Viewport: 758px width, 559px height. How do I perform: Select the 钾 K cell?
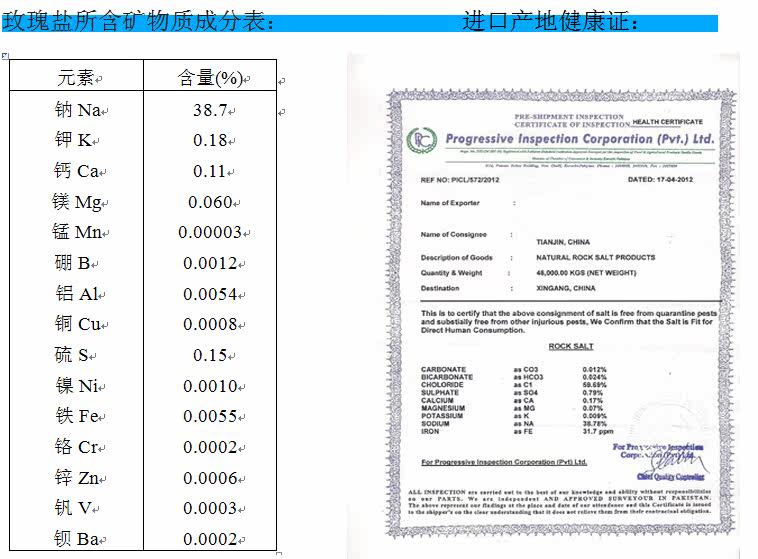pos(73,140)
